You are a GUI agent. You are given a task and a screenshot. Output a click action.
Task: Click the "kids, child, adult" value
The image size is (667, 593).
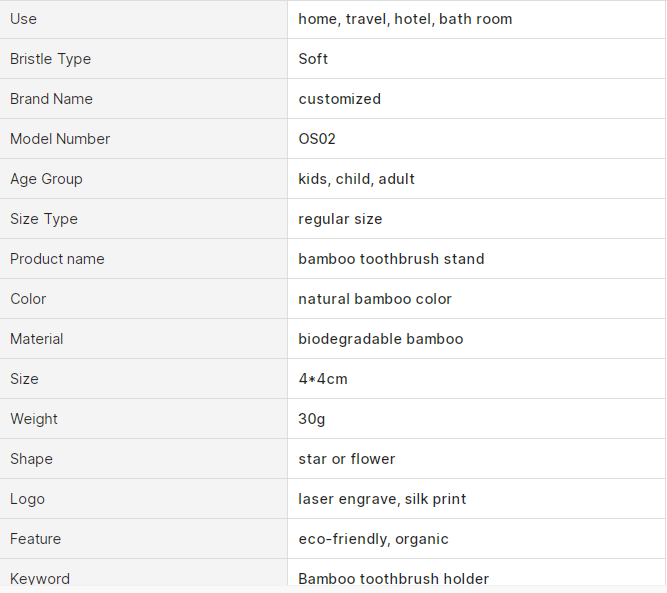(x=356, y=179)
